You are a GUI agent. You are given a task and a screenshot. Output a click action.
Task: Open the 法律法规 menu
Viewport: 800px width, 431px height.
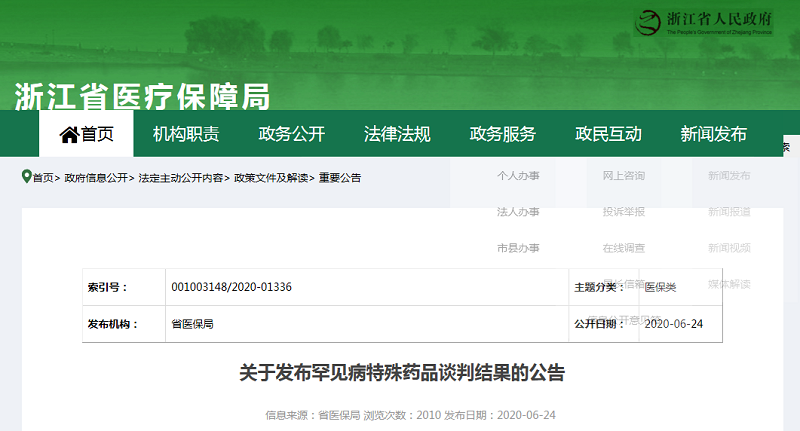(397, 134)
